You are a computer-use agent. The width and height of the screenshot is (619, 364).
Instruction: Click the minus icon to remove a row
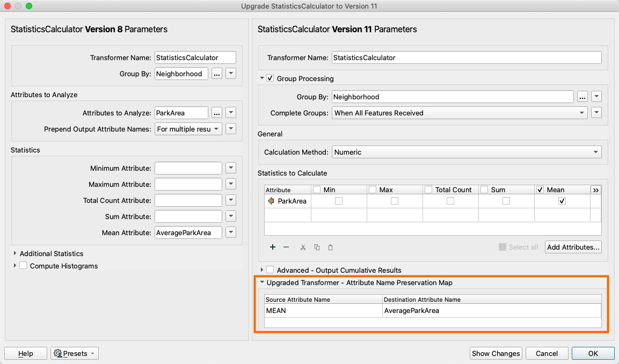click(286, 247)
